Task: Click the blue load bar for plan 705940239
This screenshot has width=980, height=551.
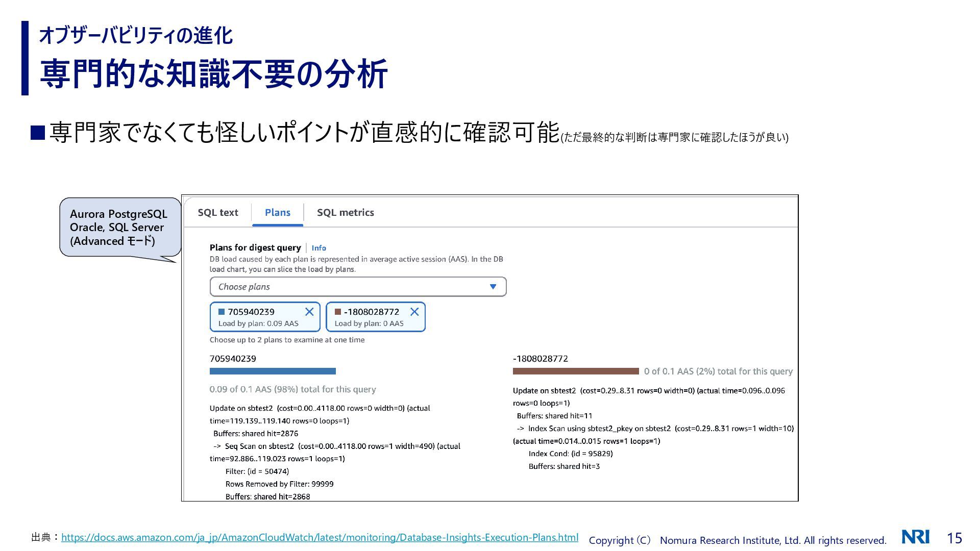Action: [273, 371]
